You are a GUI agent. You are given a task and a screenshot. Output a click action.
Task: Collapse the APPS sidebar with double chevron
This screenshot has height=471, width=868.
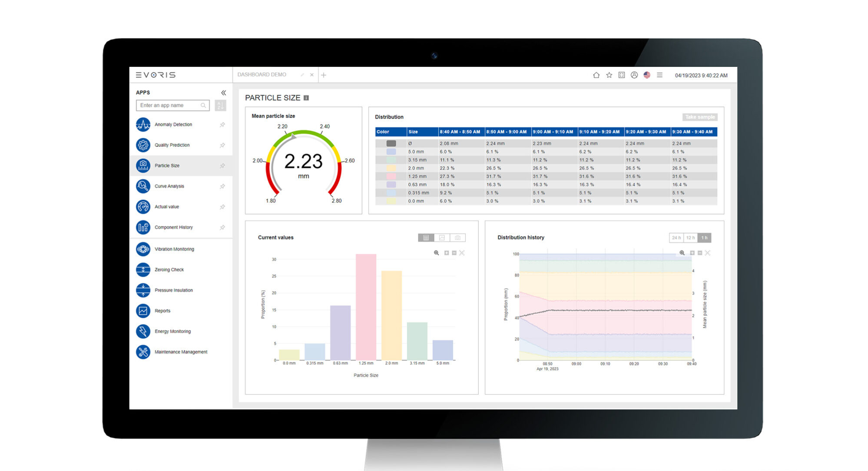click(223, 93)
